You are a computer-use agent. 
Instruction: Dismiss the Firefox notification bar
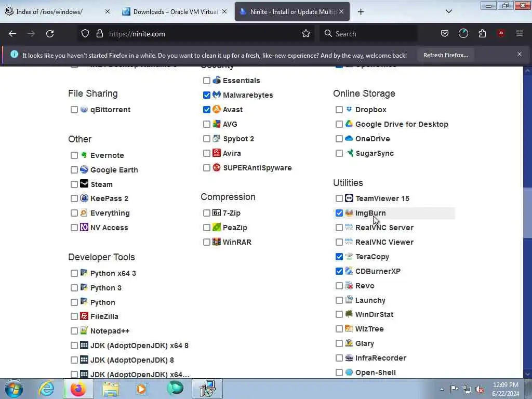[520, 54]
